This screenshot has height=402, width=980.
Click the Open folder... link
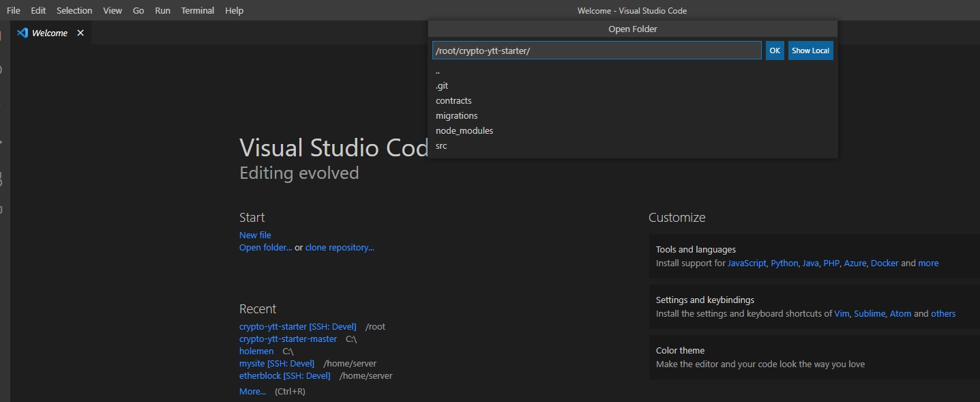(265, 247)
